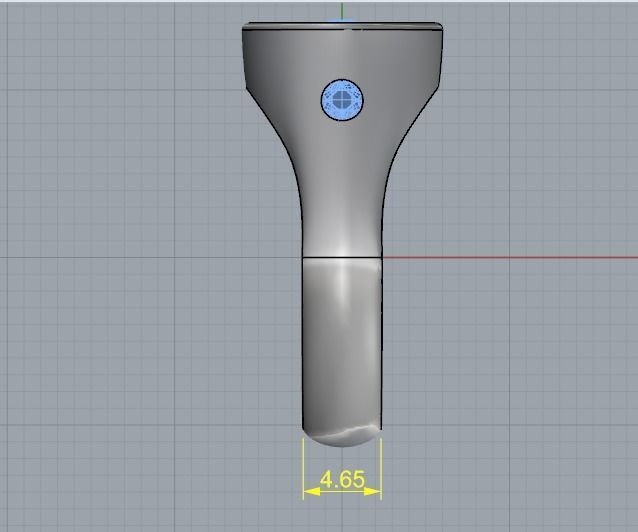
Task: Click the red horizontal axis line
Action: point(510,257)
